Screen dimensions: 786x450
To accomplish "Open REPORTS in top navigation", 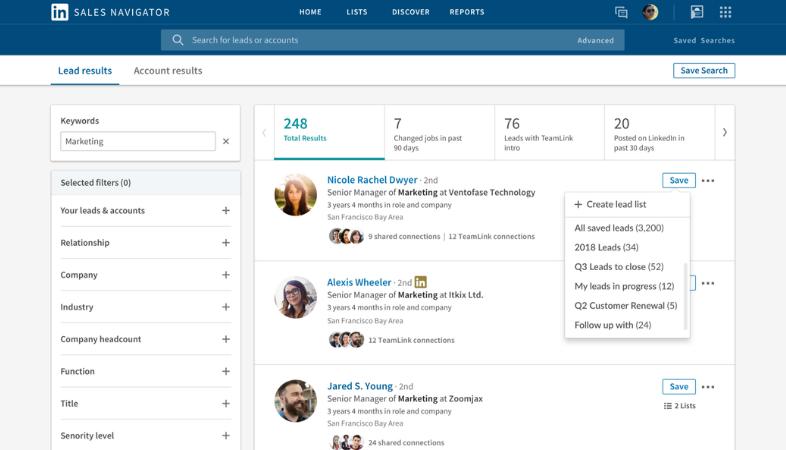I will click(467, 12).
